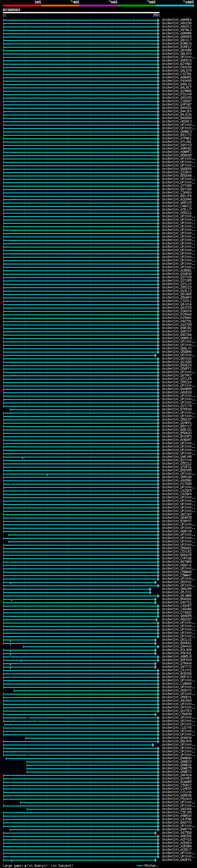197x868 pixels.
Task: Select alignment label UniRef100_B4HBM5
Action: tap(177, 389)
